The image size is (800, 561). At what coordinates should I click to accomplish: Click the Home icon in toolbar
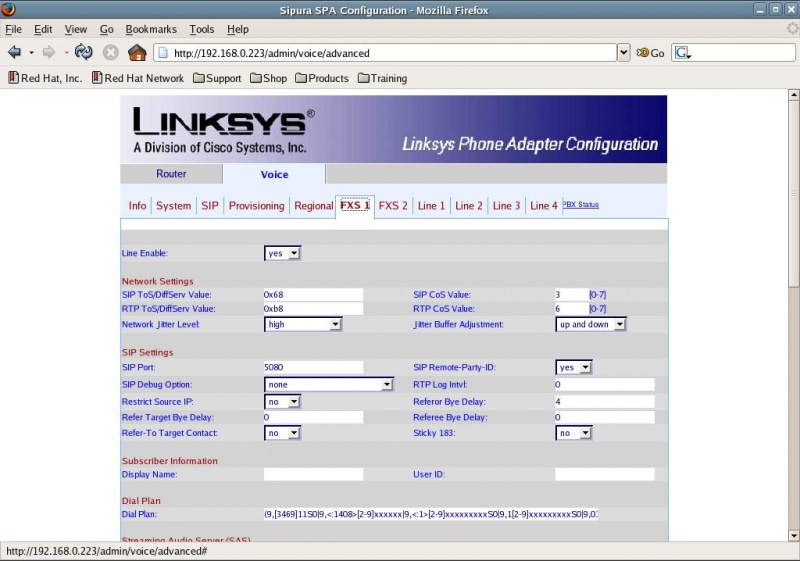tap(137, 52)
